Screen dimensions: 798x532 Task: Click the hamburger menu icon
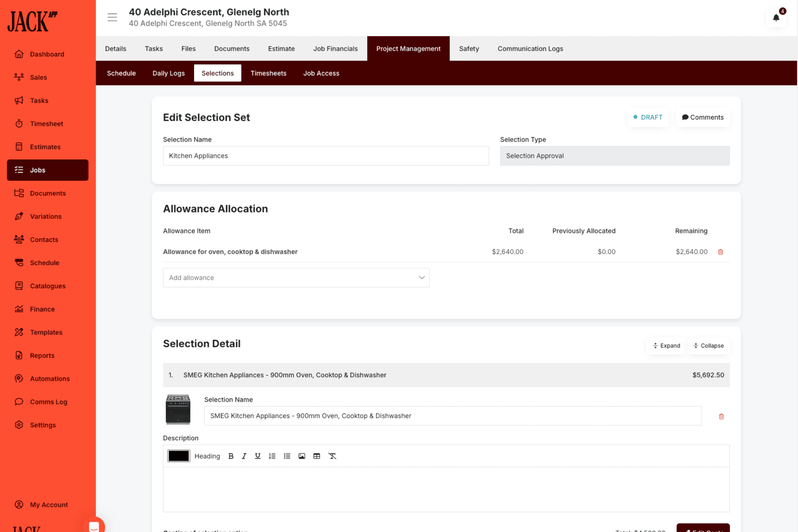point(112,17)
